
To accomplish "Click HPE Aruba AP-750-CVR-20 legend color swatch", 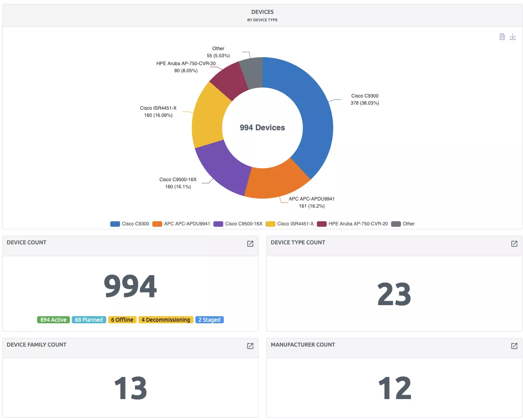I will coord(322,224).
